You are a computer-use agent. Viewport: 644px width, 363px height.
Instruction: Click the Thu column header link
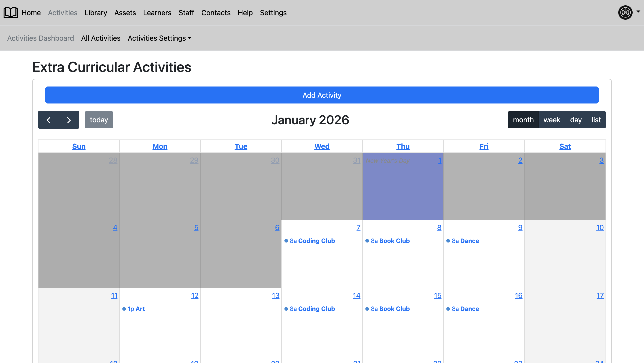(x=403, y=146)
